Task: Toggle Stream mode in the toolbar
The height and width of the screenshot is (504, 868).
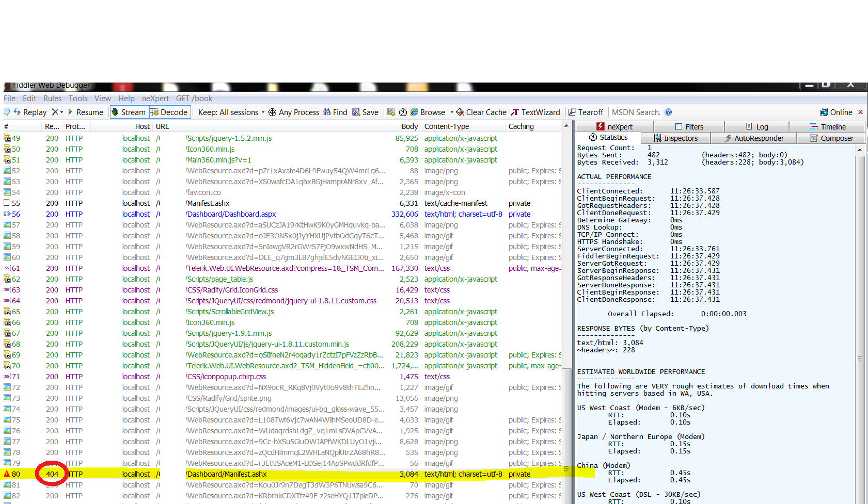Action: pyautogui.click(x=129, y=112)
